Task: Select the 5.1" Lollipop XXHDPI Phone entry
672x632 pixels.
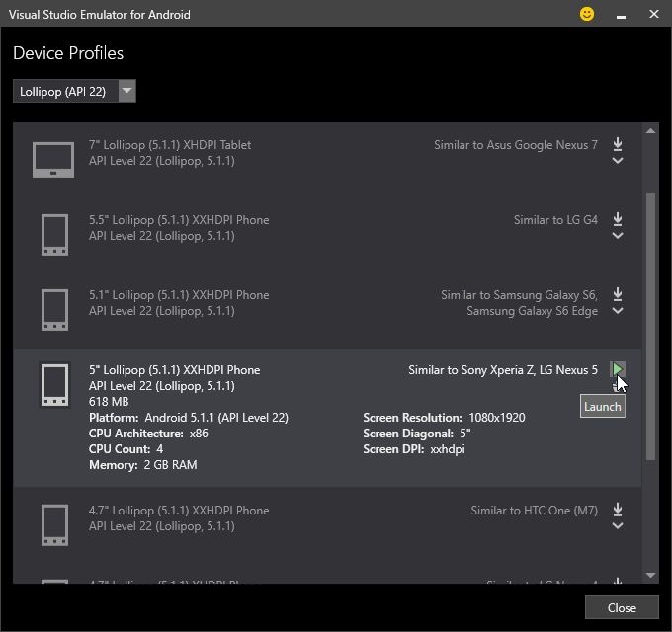Action: [179, 295]
